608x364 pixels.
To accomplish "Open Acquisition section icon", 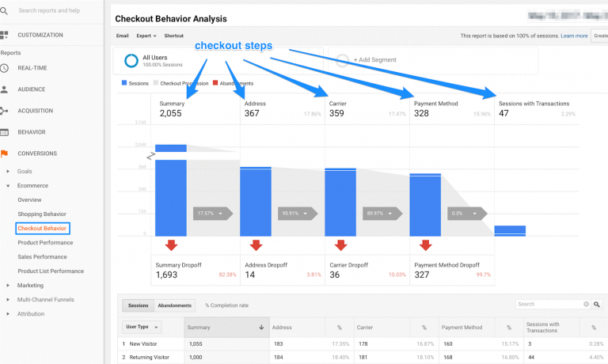I will coord(5,111).
